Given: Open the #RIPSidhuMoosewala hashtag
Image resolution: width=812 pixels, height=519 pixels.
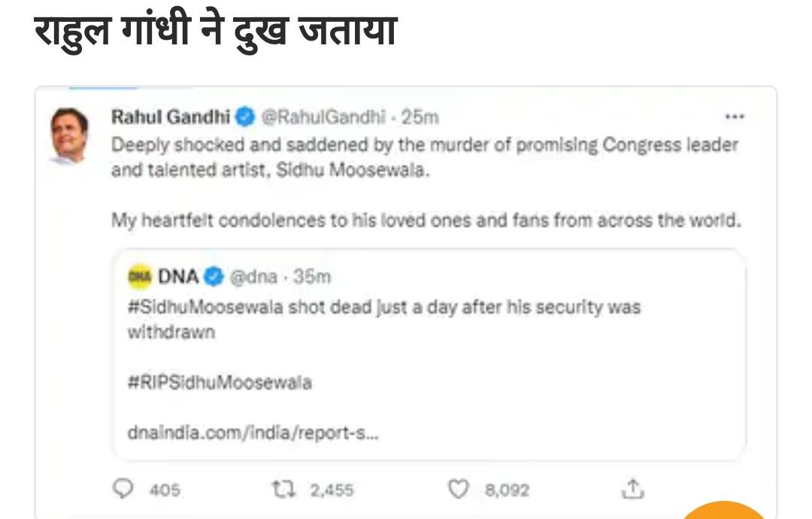Looking at the screenshot, I should tap(220, 382).
